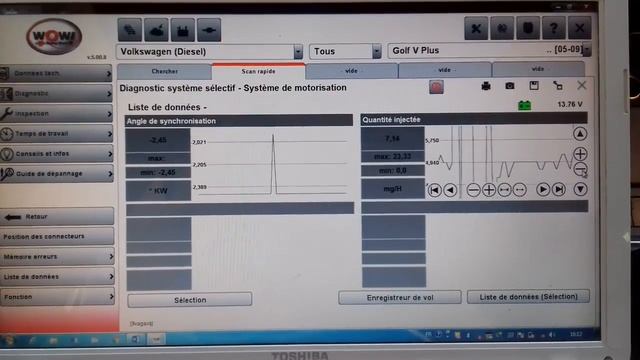This screenshot has height=360, width=640.
Task: Open Liste de données (Sélection)
Action: click(x=528, y=297)
